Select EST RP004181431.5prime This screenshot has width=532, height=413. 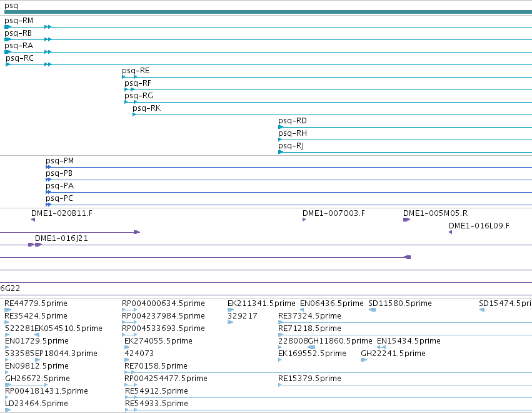tap(46, 391)
